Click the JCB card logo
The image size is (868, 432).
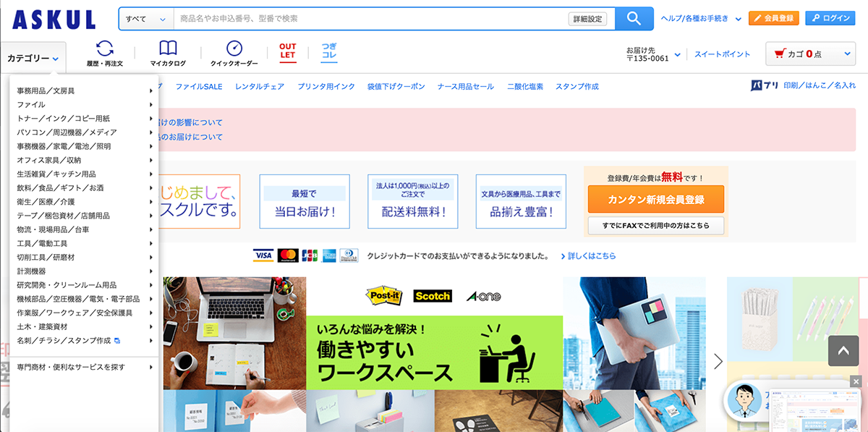[310, 255]
